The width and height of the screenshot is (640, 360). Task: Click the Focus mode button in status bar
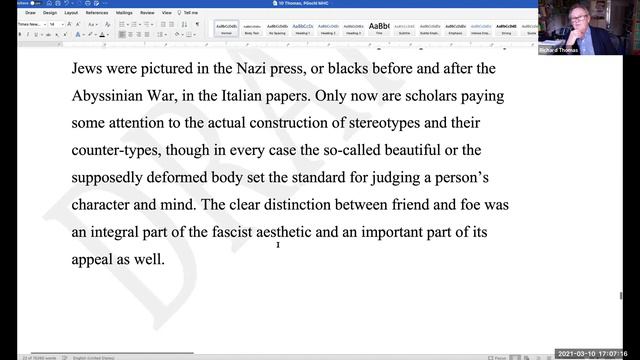click(x=497, y=358)
